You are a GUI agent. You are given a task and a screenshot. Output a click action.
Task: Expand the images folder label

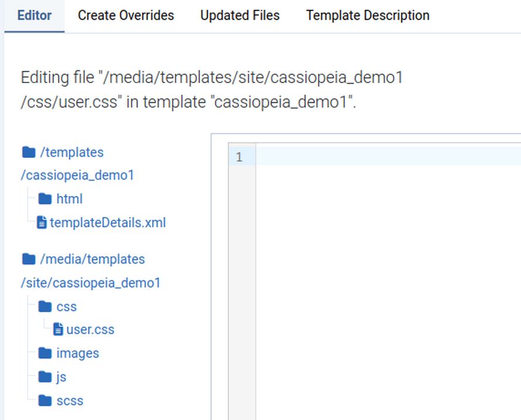[78, 353]
